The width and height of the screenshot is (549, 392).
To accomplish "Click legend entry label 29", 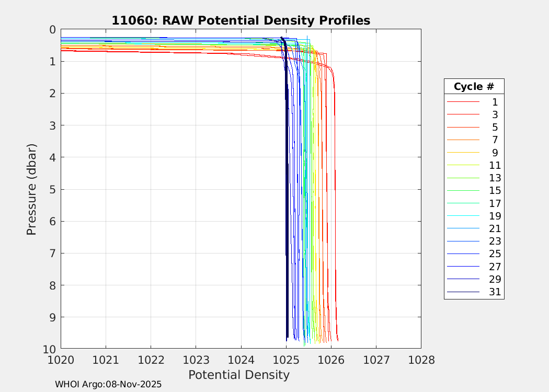I will pos(495,279).
